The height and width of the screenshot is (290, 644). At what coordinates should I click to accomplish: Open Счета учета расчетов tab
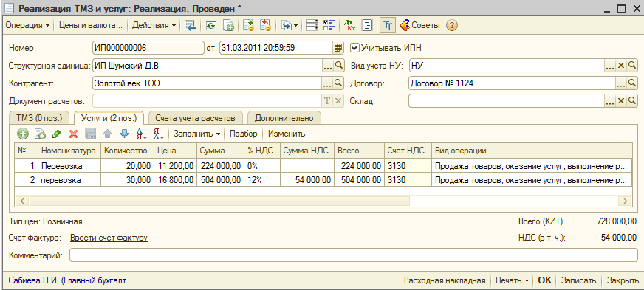pyautogui.click(x=195, y=118)
